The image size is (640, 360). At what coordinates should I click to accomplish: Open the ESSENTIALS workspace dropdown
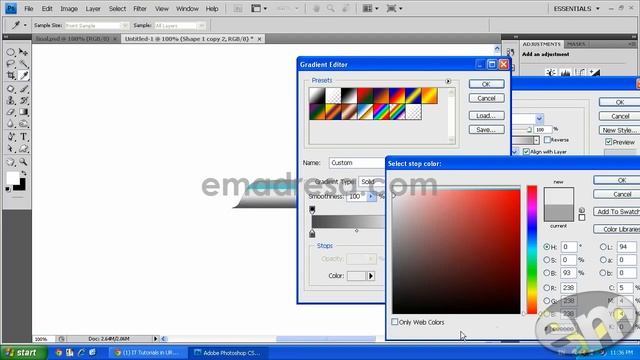pos(576,9)
